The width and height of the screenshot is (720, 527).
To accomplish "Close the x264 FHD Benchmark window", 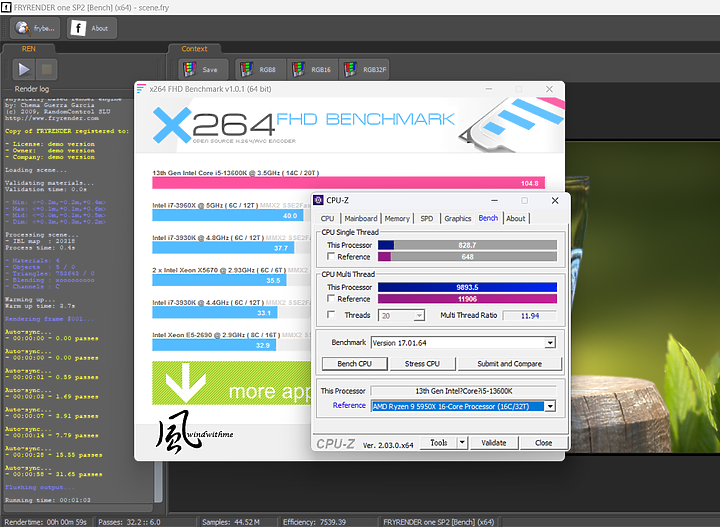I will click(549, 89).
